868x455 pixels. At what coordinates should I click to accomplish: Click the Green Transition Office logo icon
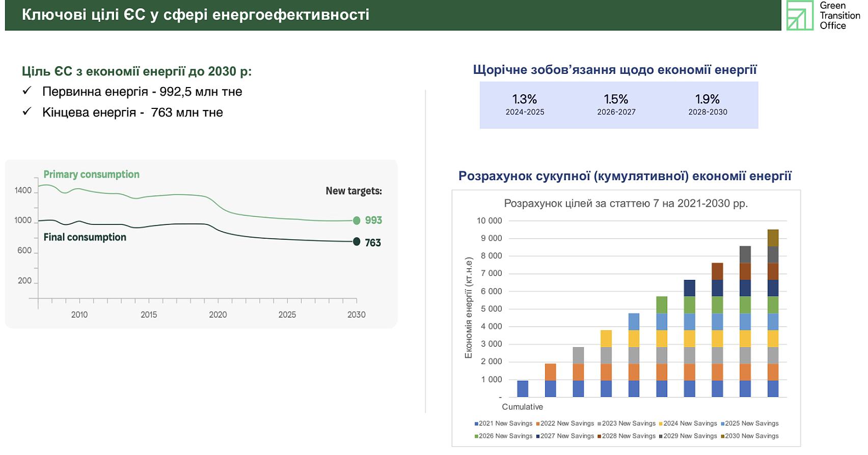pyautogui.click(x=800, y=15)
